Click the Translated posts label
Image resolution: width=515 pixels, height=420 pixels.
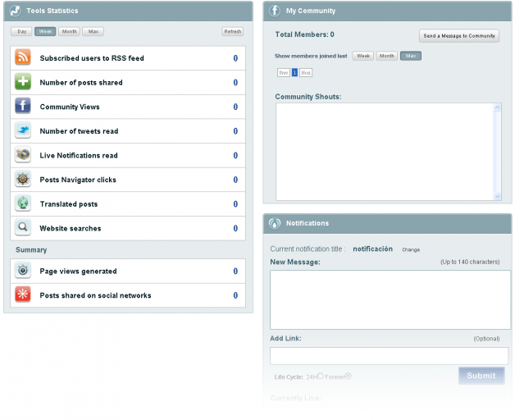(69, 204)
